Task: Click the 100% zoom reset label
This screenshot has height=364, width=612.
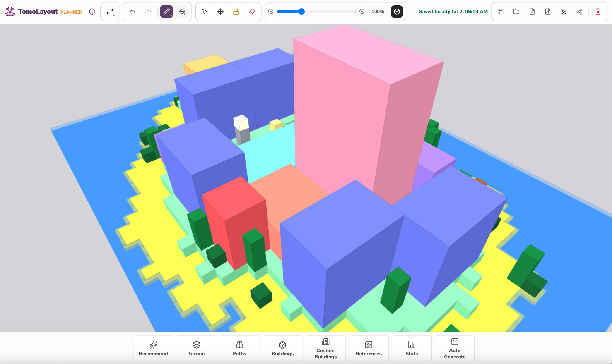Action: pos(378,12)
